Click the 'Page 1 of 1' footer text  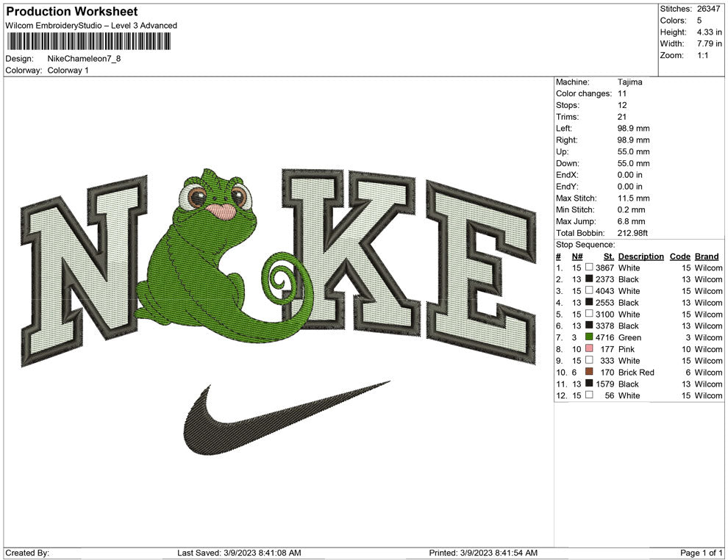coord(701,553)
